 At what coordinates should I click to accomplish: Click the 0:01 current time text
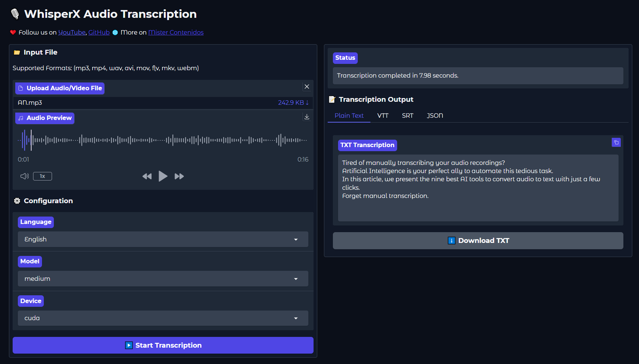click(x=23, y=159)
